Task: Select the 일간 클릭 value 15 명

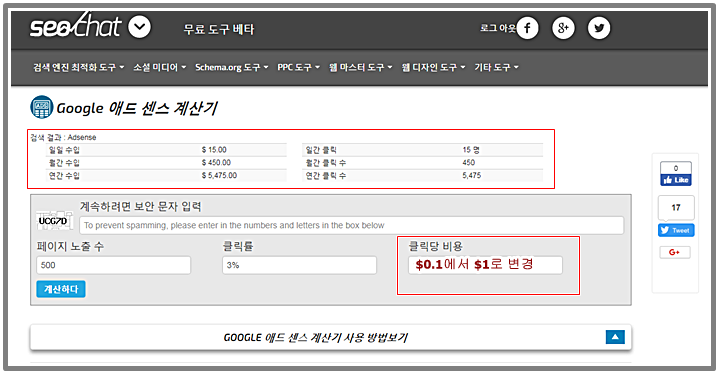Action: [471, 150]
